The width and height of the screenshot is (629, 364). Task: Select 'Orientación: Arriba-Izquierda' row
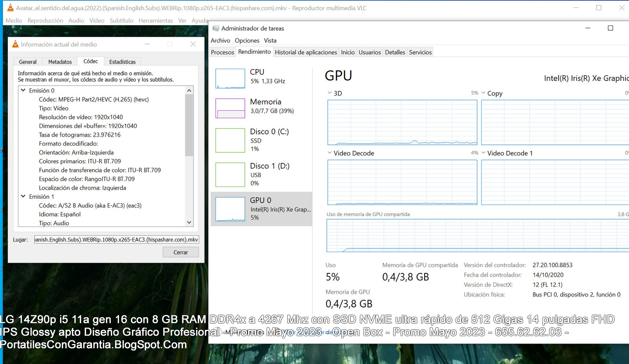coord(76,152)
